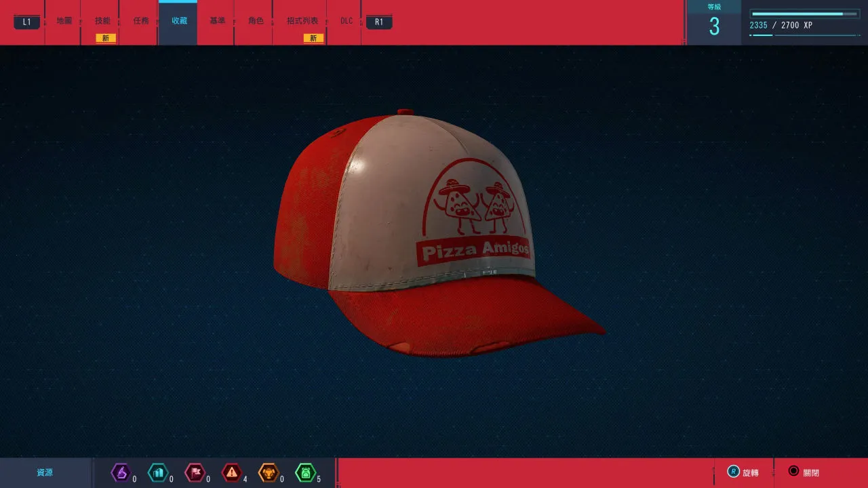This screenshot has width=868, height=488.
Task: Select the orange challenge token icon
Action: 269,472
